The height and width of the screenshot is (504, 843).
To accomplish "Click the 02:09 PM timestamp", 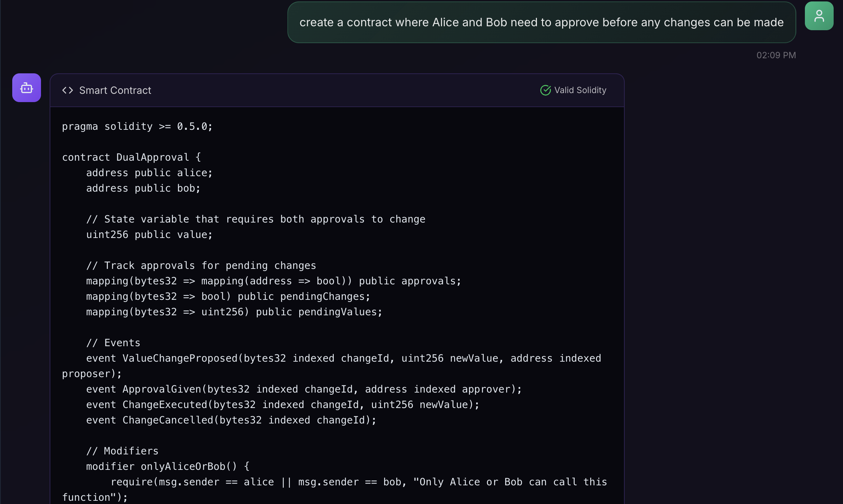I will [776, 55].
